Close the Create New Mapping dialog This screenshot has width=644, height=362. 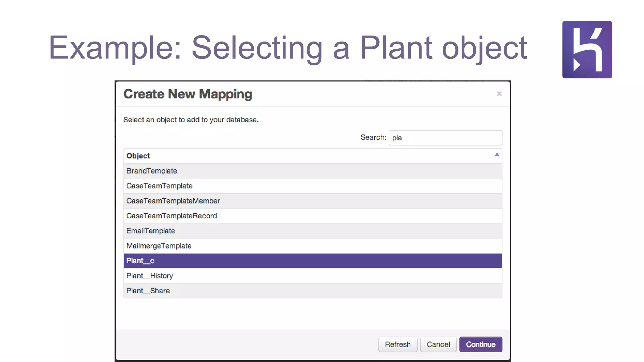[x=499, y=94]
